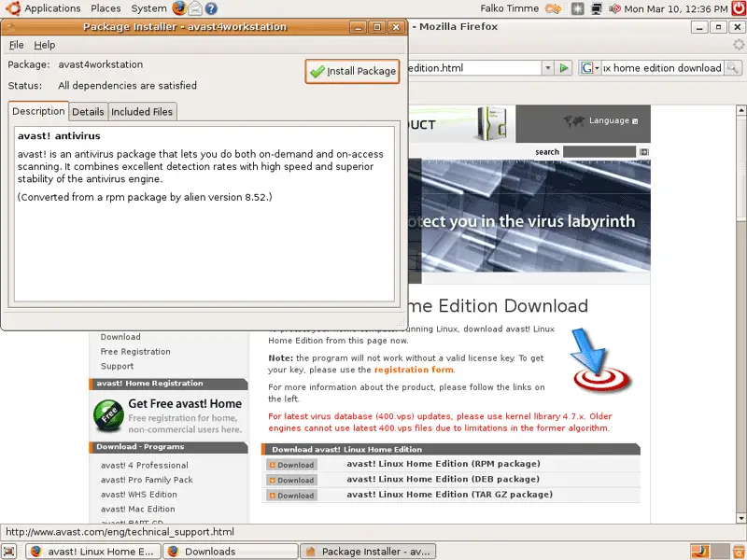
Task: Click the Falko Timme user name in panel
Action: 509,8
